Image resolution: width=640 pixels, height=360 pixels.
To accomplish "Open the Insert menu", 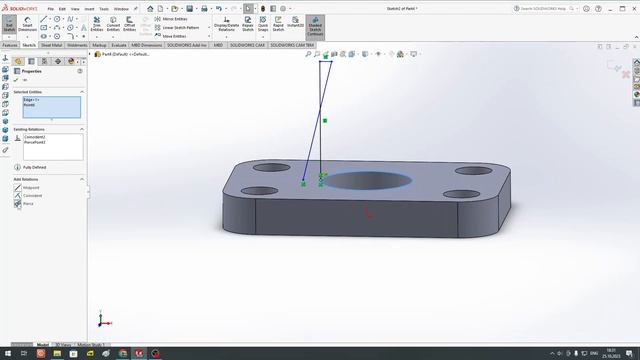I will coord(89,9).
